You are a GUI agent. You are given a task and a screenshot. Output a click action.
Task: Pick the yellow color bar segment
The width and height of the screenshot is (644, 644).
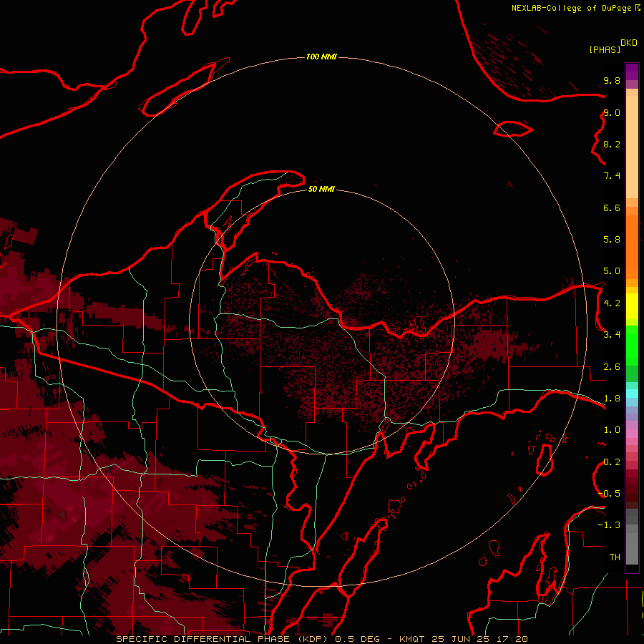pos(632,306)
